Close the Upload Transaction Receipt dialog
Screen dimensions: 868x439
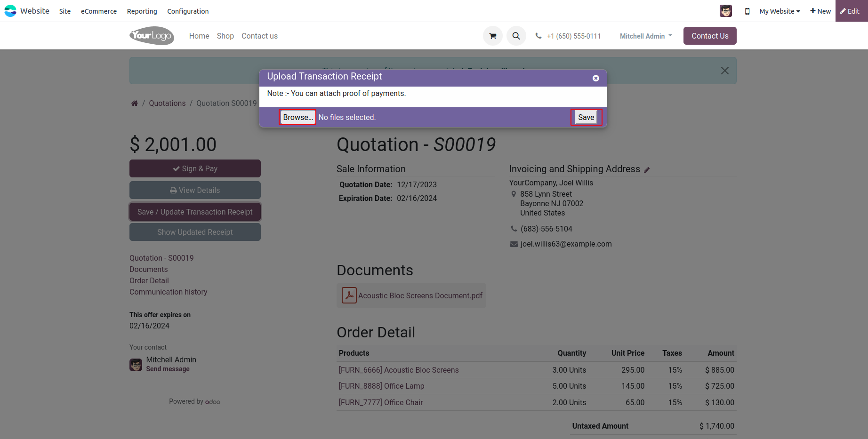click(595, 78)
